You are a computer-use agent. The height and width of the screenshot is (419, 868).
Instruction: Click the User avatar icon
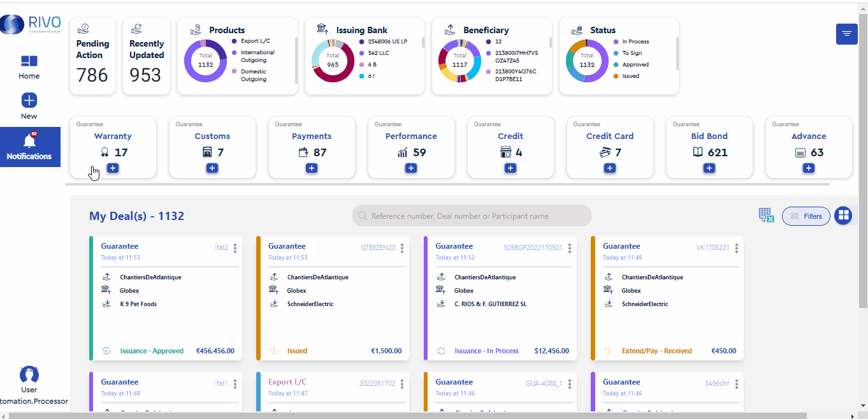pyautogui.click(x=29, y=374)
